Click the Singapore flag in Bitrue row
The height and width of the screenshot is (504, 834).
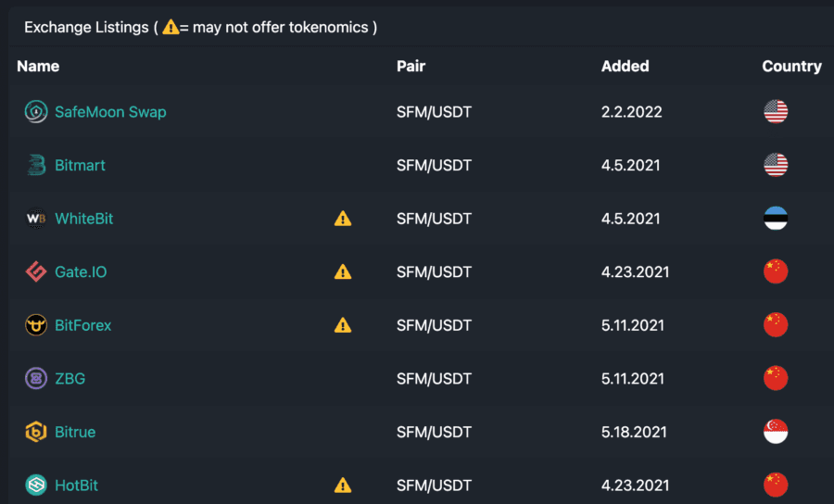(776, 432)
